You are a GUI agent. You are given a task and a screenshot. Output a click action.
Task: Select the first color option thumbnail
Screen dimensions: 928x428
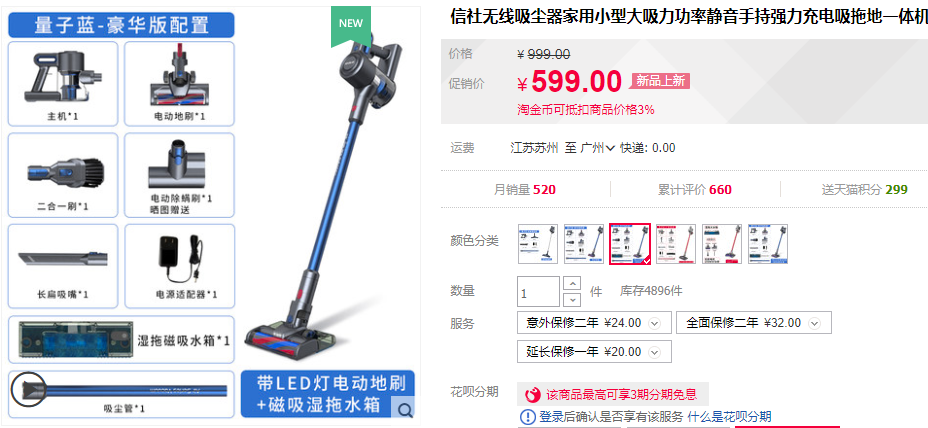point(538,244)
